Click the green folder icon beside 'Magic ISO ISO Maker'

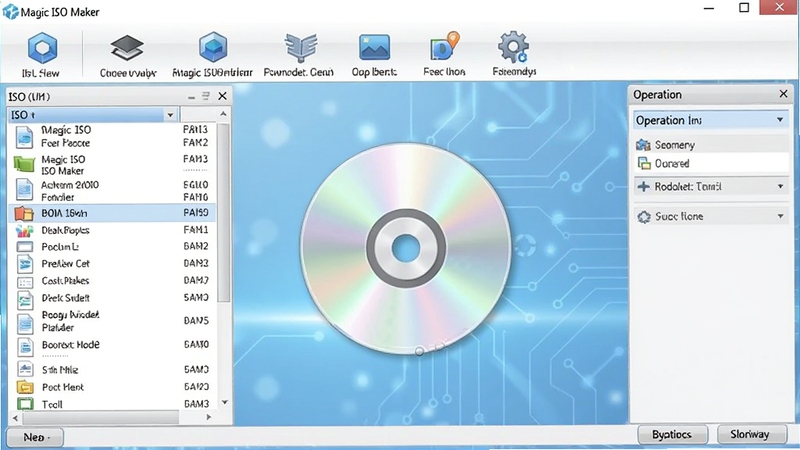(24, 164)
